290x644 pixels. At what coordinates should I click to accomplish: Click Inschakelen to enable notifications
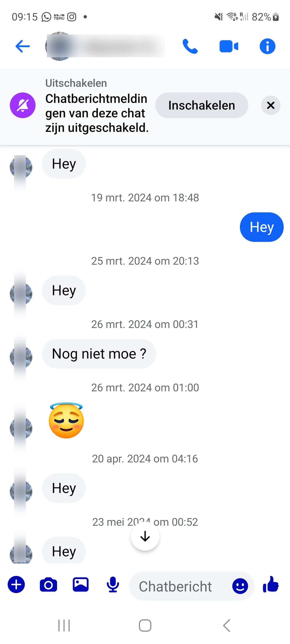point(202,105)
